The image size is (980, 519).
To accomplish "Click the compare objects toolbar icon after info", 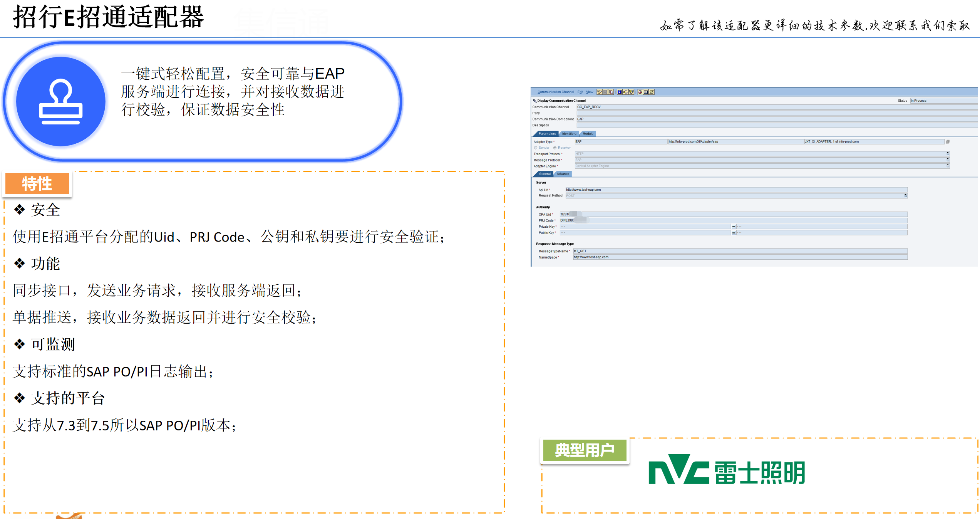I will click(631, 92).
